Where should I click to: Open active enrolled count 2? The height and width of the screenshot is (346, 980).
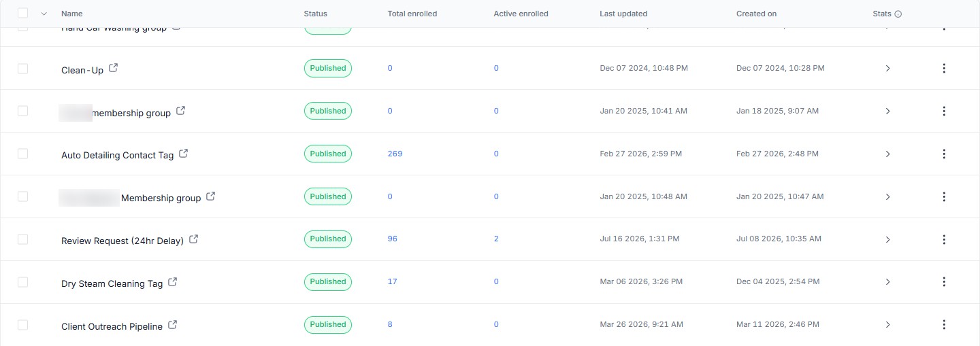496,239
